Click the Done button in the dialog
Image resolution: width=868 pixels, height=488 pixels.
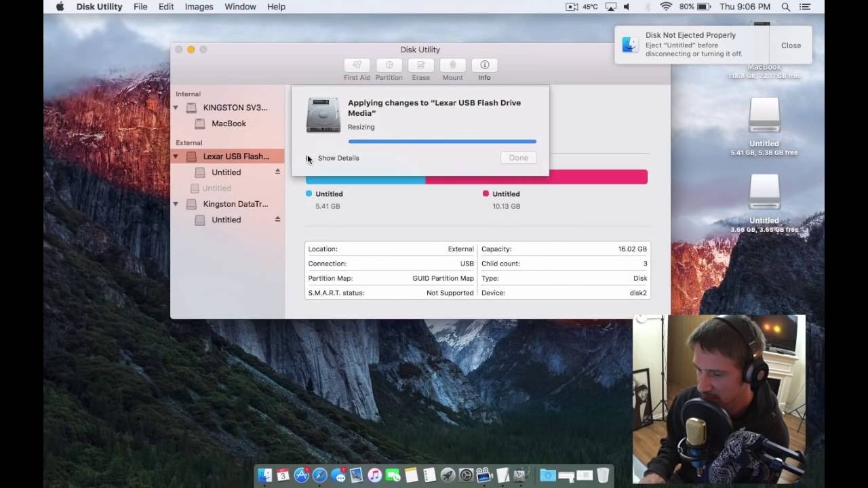tap(519, 158)
